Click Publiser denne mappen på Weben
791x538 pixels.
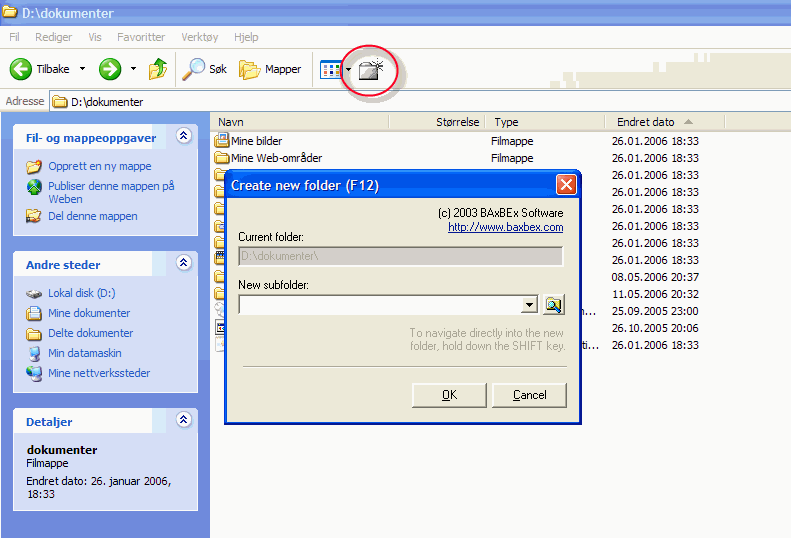(x=111, y=192)
